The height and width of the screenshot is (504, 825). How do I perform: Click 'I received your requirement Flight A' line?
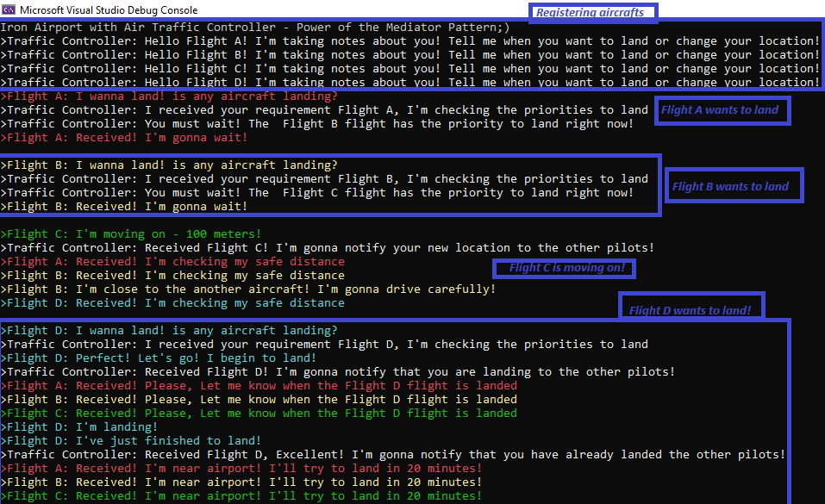click(325, 110)
